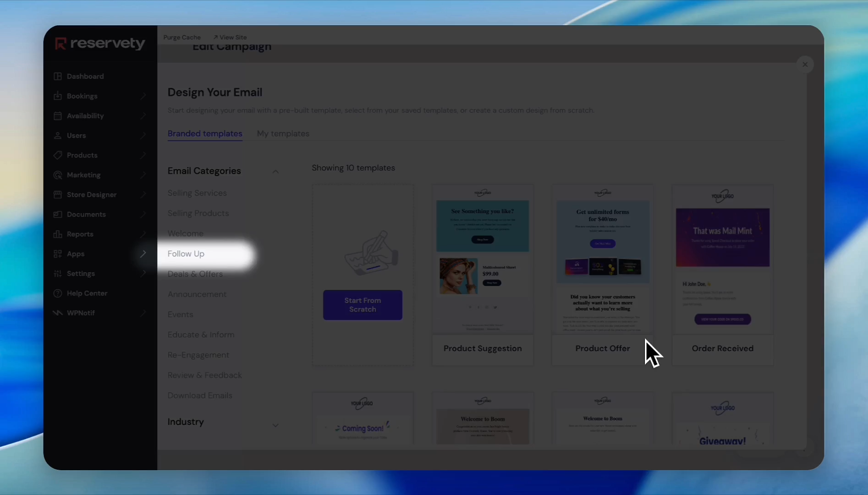The width and height of the screenshot is (868, 495).
Task: Open Dashboard menu item
Action: (x=85, y=76)
